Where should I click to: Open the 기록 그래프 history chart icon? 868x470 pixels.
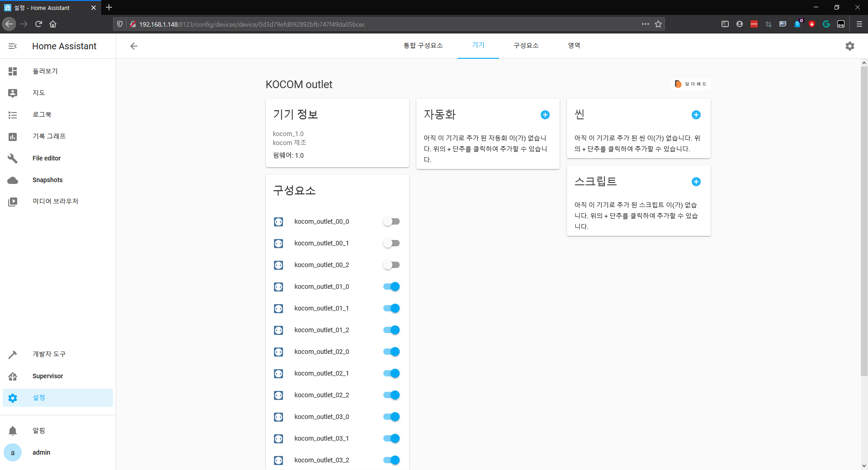tap(13, 136)
